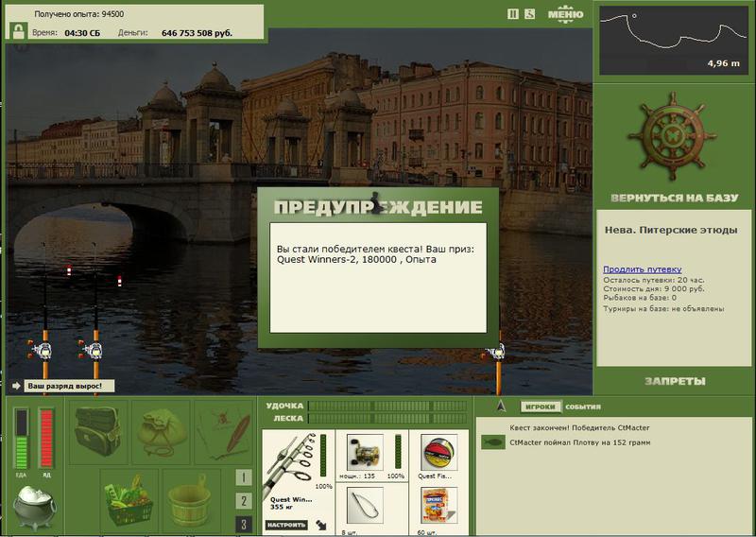The image size is (756, 537).
Task: Select the bait package showing 60 шт.
Action: pyautogui.click(x=438, y=506)
